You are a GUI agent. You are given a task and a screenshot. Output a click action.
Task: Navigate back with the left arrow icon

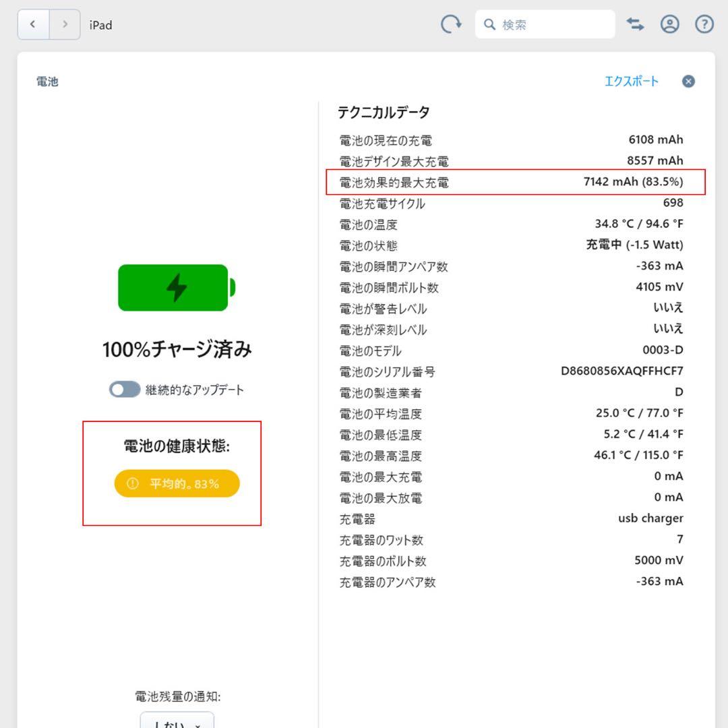(x=32, y=24)
